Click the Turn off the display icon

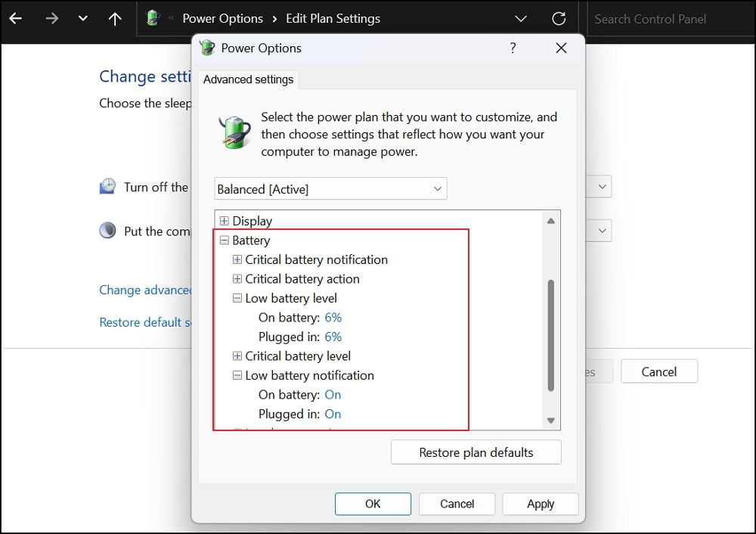tap(107, 187)
